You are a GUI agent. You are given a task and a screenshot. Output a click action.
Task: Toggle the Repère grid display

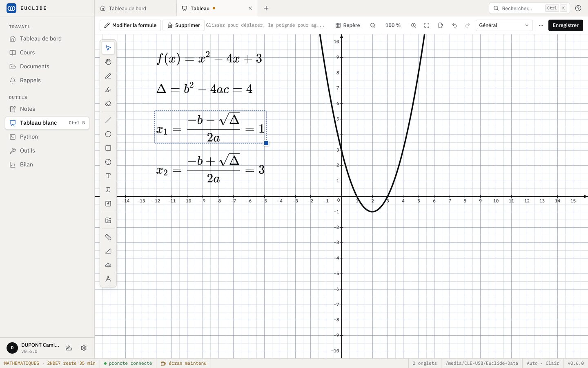pos(348,25)
